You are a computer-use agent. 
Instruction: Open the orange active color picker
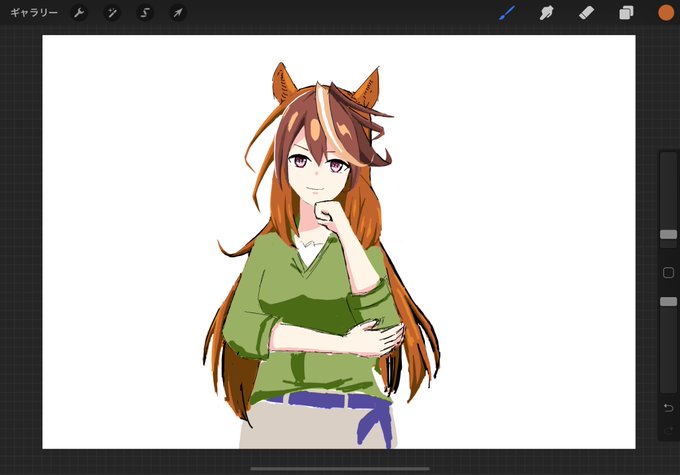point(666,13)
